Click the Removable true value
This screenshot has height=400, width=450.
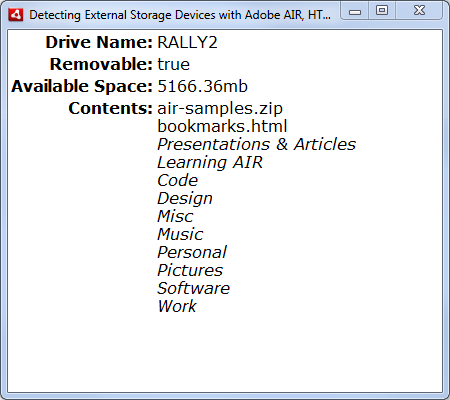tap(173, 64)
